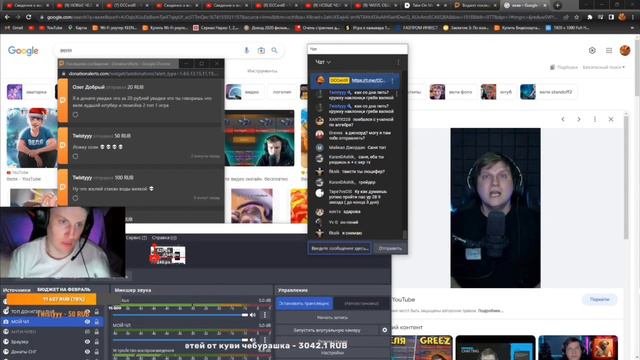This screenshot has height=360, width=640.
Task: Click the Отправить chat send button
Action: [x=390, y=248]
